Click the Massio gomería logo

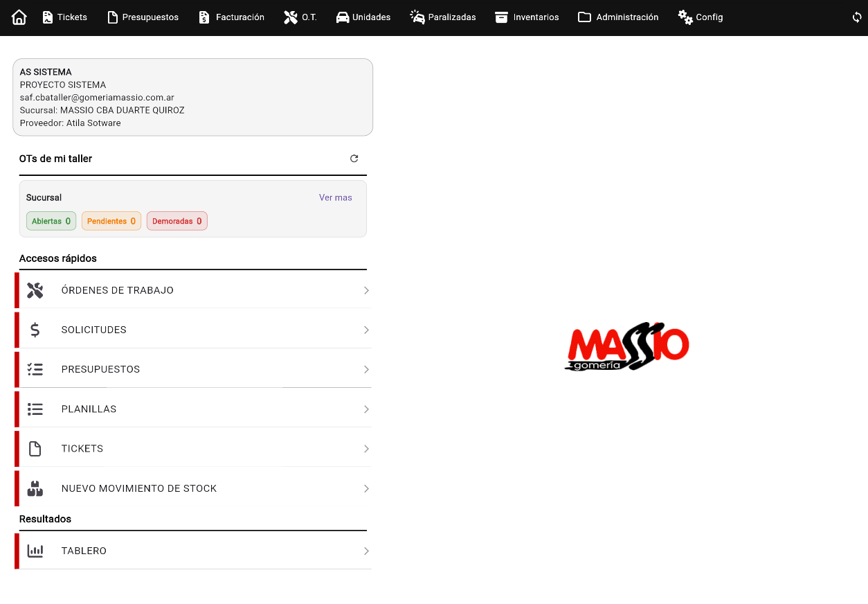pos(627,346)
